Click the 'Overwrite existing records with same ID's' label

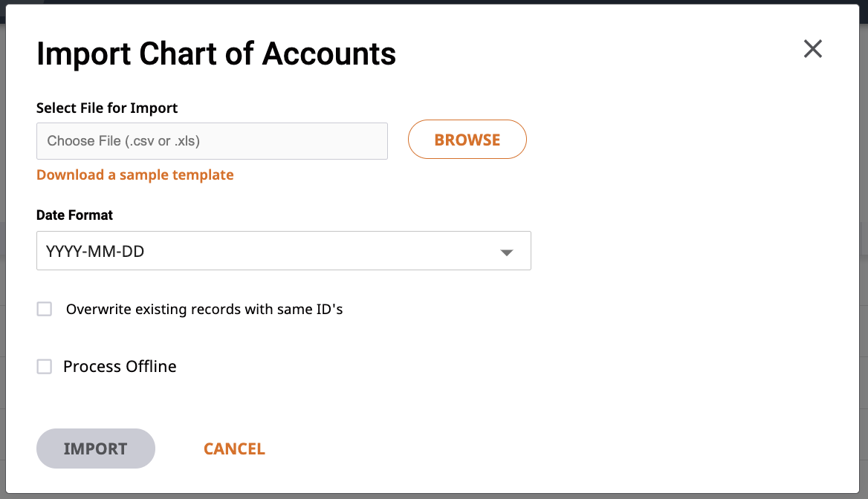pyautogui.click(x=204, y=309)
